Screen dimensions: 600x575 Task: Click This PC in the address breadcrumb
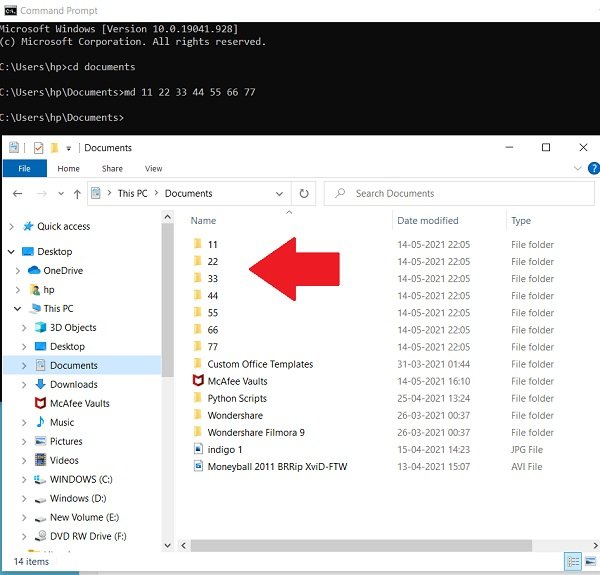click(132, 194)
